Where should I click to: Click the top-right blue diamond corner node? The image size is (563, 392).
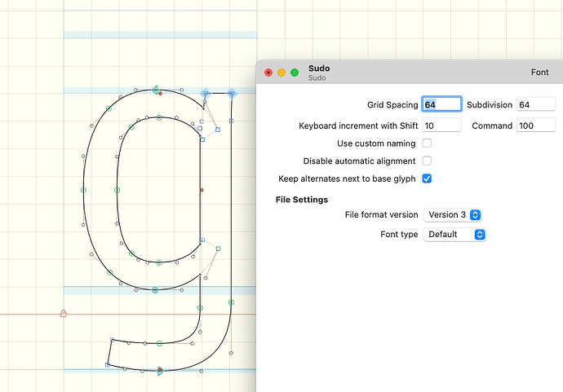232,94
